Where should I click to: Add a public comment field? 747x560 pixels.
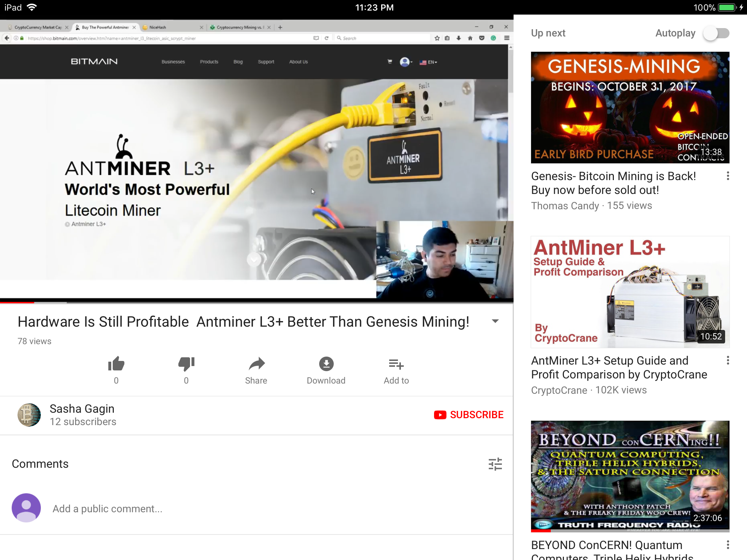click(108, 509)
